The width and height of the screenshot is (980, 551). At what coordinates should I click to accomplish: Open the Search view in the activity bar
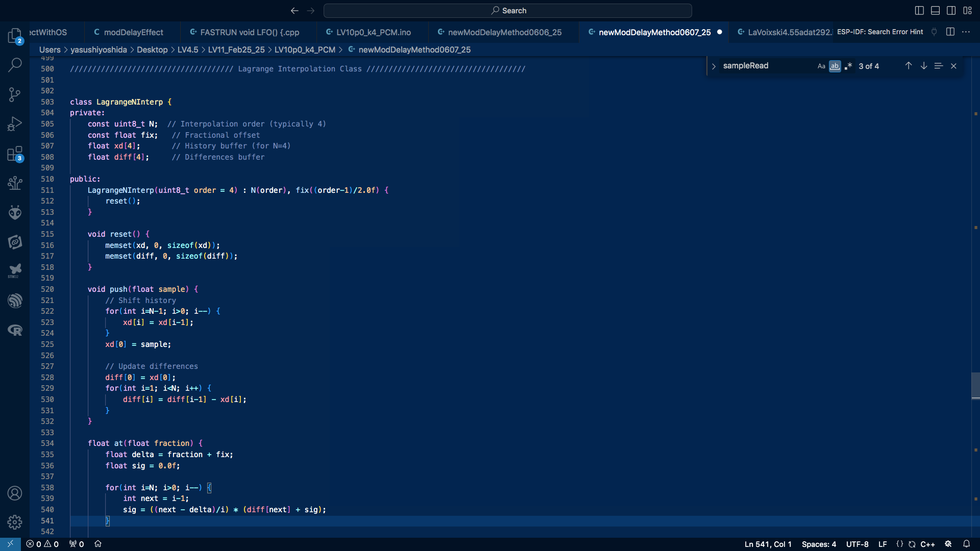[15, 65]
